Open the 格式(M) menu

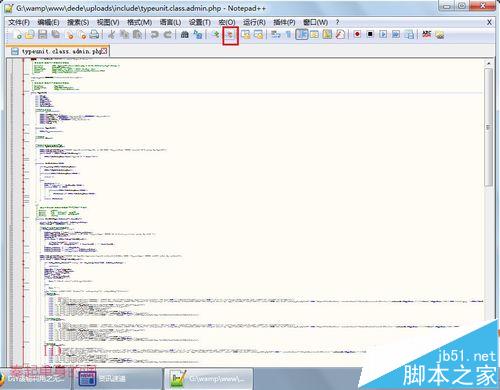[x=139, y=22]
